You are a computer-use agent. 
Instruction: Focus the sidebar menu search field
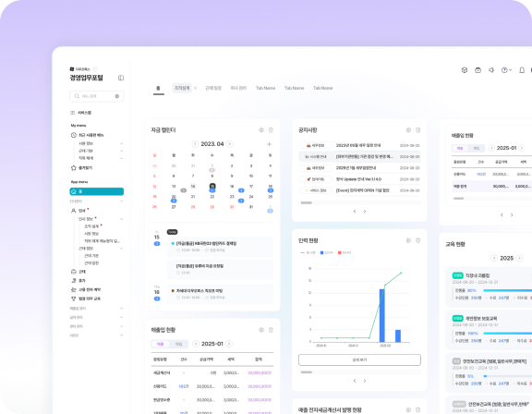pyautogui.click(x=96, y=96)
